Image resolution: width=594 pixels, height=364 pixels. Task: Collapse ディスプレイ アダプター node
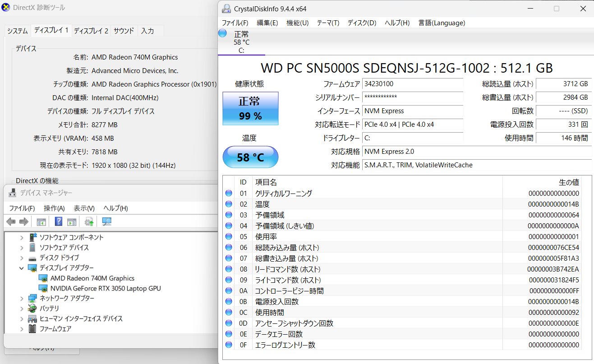coord(22,268)
